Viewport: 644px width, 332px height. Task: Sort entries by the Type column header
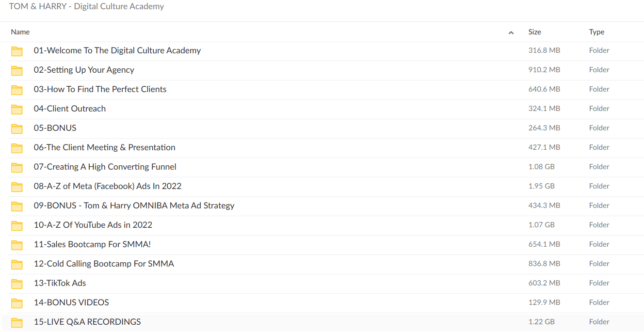596,32
